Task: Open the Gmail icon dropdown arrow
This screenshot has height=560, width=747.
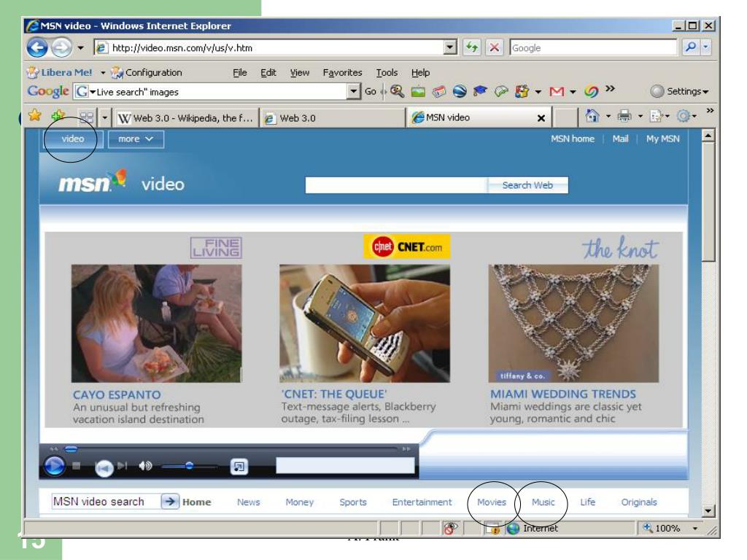Action: [x=573, y=91]
